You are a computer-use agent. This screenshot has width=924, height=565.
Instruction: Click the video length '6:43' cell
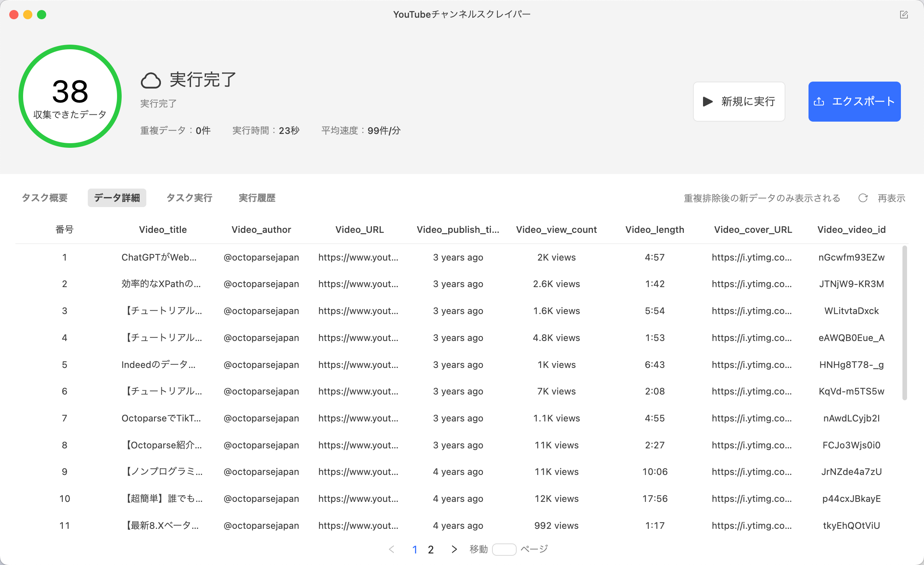tap(655, 364)
